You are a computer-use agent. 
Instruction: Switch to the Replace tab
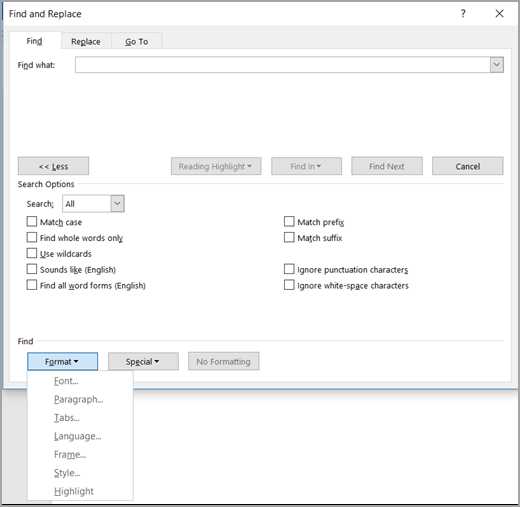[86, 41]
